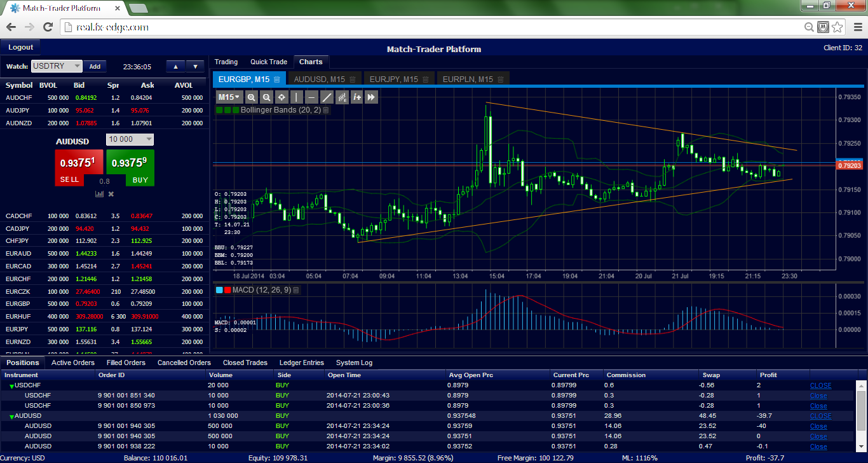
Task: Open the 10 000 volume dropdown
Action: [130, 139]
